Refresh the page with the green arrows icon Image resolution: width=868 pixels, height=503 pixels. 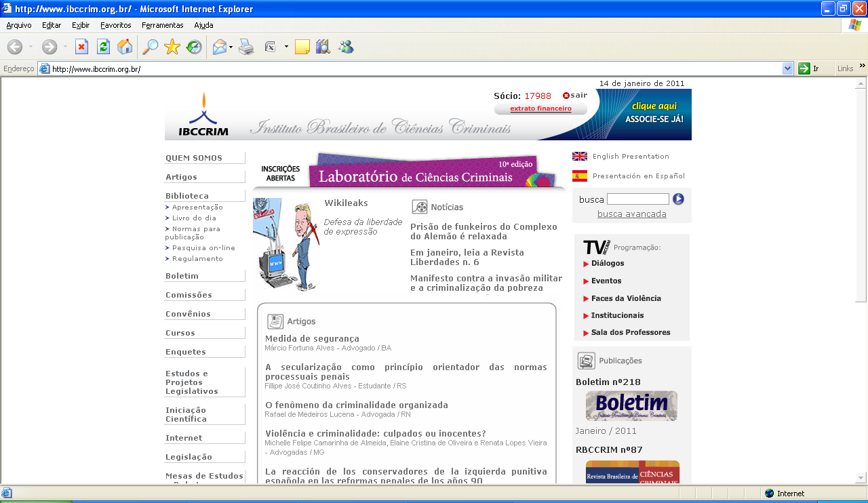click(x=103, y=47)
